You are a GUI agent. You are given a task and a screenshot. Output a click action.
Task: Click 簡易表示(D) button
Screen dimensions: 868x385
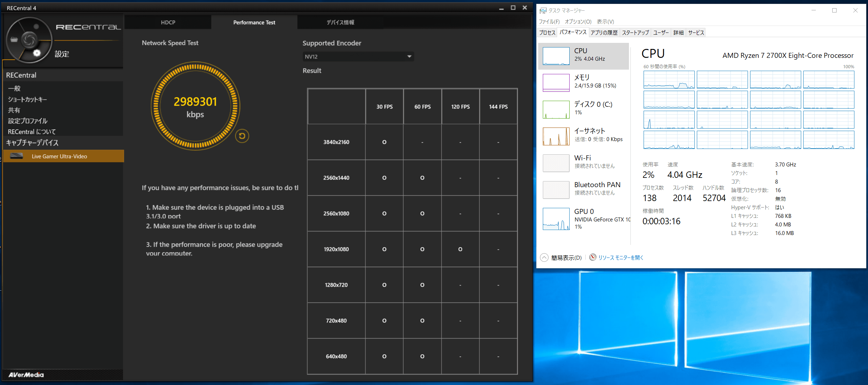[566, 257]
